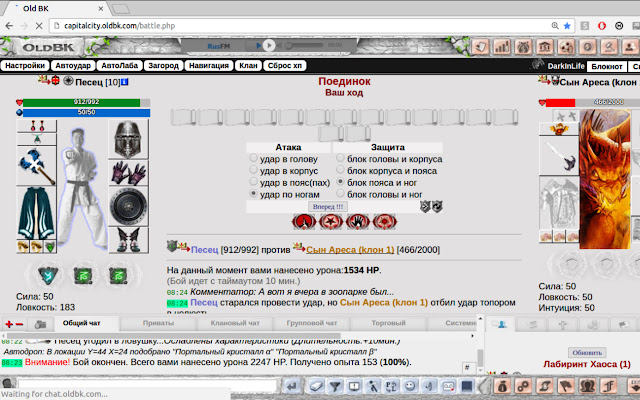Open the Навигация menu
640x400 pixels.
pyautogui.click(x=209, y=66)
